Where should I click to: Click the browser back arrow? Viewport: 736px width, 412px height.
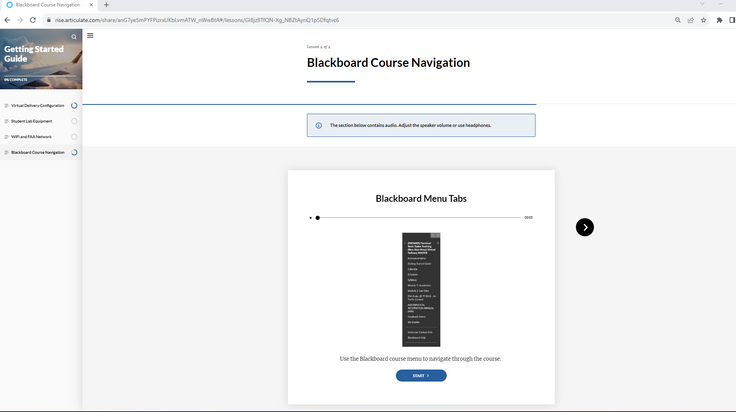pyautogui.click(x=7, y=20)
